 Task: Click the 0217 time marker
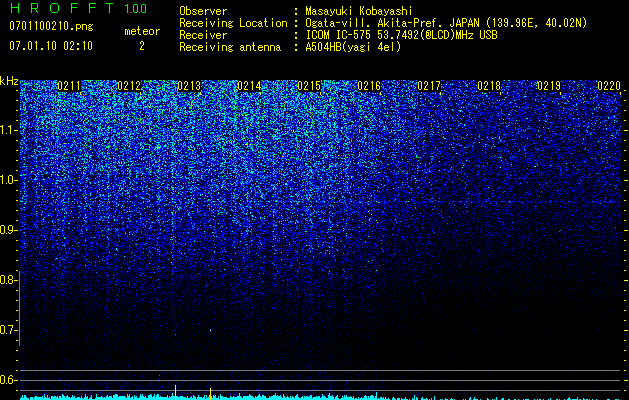429,86
